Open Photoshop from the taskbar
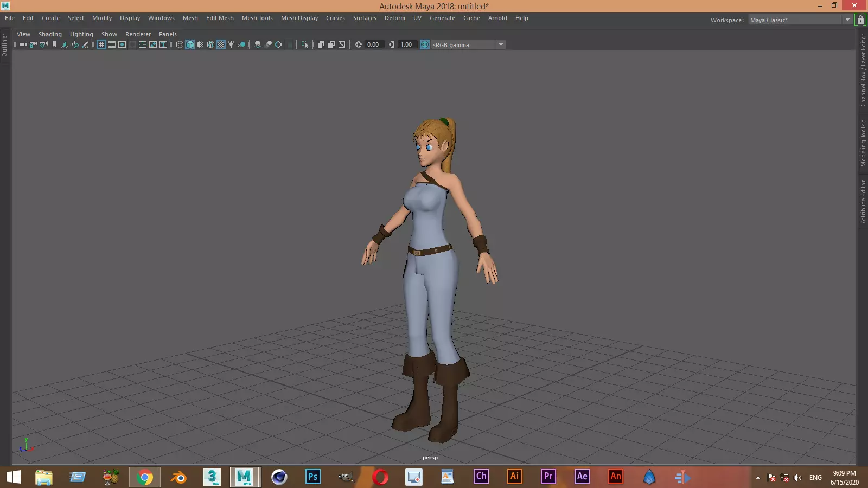 pyautogui.click(x=313, y=477)
